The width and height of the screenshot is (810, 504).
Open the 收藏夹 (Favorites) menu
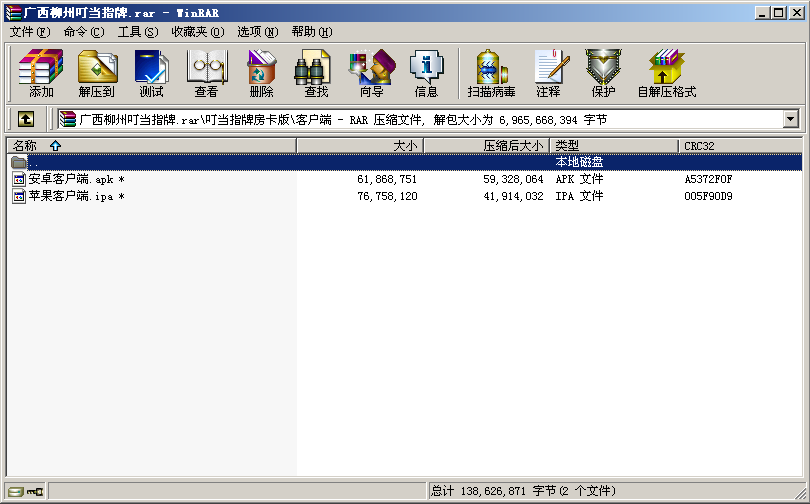pos(195,32)
